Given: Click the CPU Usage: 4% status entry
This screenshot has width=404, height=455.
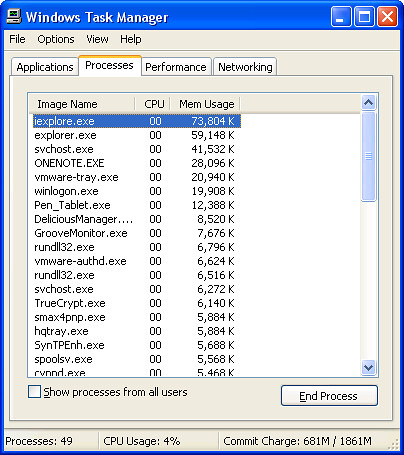Looking at the screenshot, I should pyautogui.click(x=142, y=441).
